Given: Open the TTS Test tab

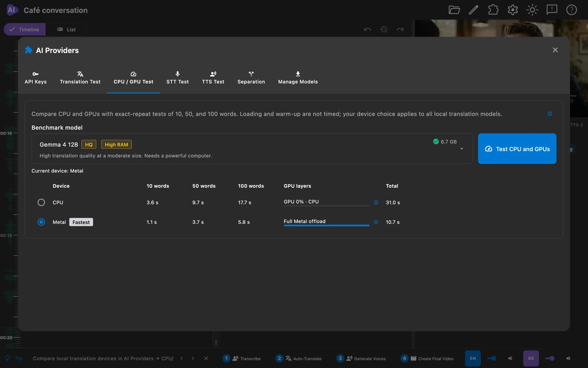Looking at the screenshot, I should [213, 78].
